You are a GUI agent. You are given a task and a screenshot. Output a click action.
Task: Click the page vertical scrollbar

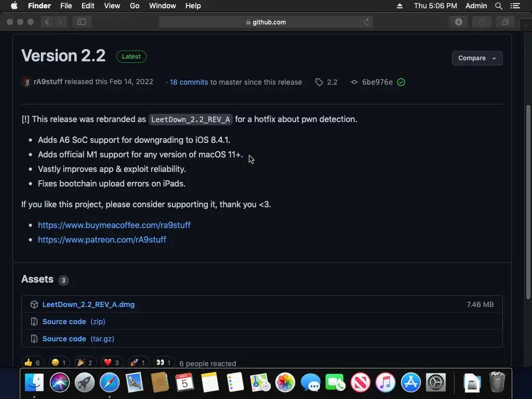(x=528, y=202)
